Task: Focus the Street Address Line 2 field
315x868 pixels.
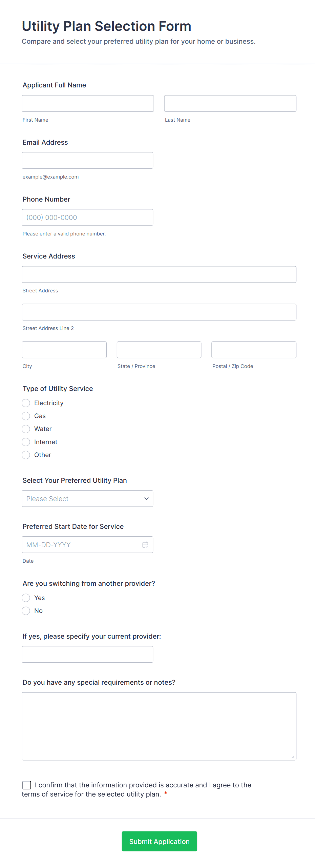Action: [159, 312]
